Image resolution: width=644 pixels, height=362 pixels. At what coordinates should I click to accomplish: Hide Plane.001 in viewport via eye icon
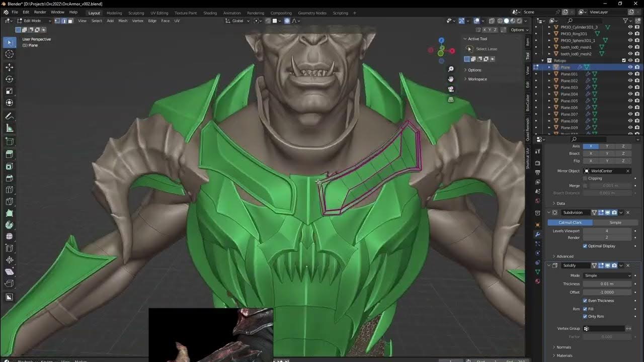click(x=630, y=74)
